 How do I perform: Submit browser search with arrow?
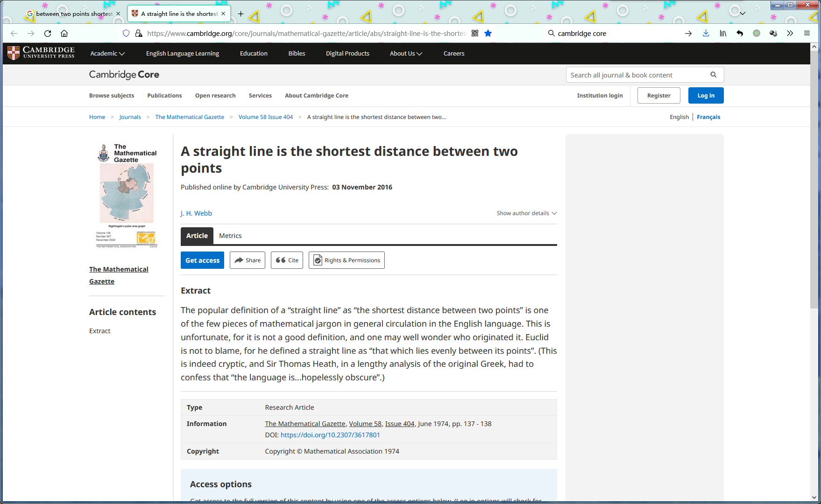pos(688,34)
